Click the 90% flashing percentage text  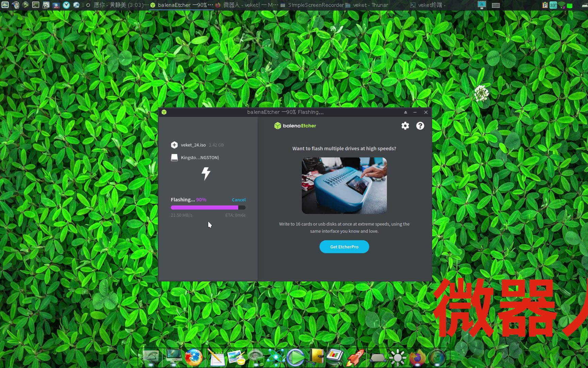click(x=201, y=200)
